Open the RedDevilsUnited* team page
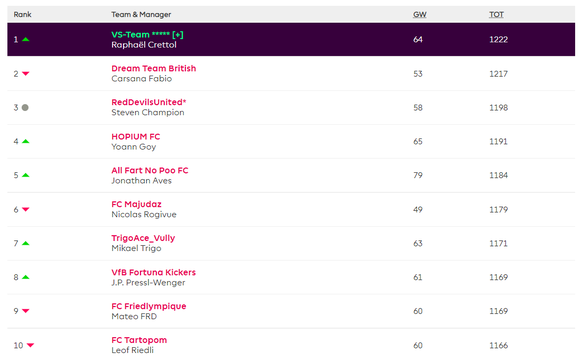This screenshot has width=582, height=362. tap(149, 102)
